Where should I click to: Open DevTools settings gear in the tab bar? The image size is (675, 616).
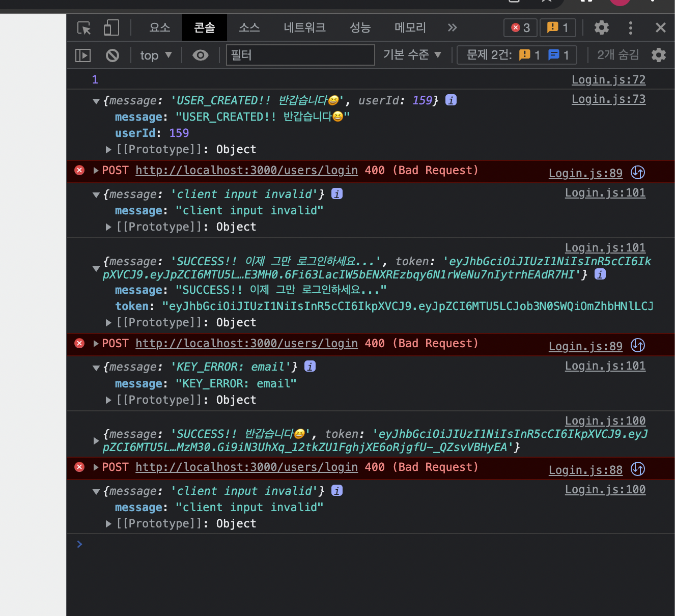(x=602, y=27)
